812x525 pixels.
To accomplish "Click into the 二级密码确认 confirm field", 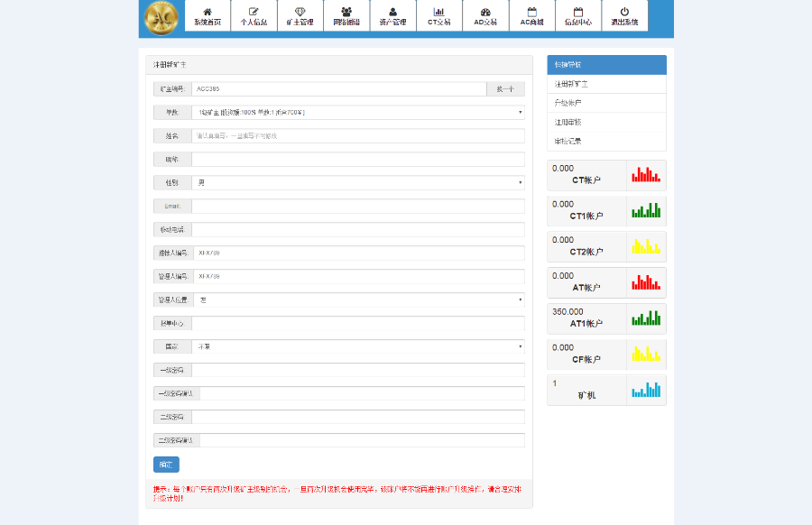I will coord(362,440).
